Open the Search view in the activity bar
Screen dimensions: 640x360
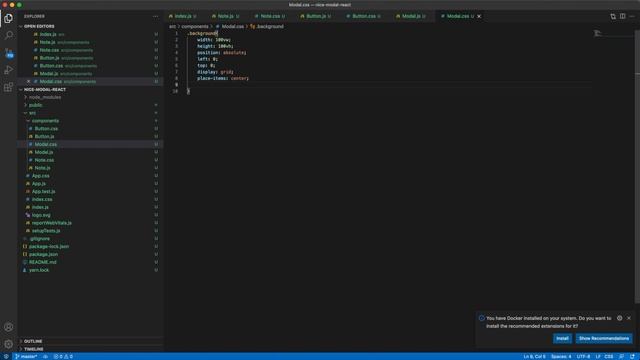click(9, 36)
